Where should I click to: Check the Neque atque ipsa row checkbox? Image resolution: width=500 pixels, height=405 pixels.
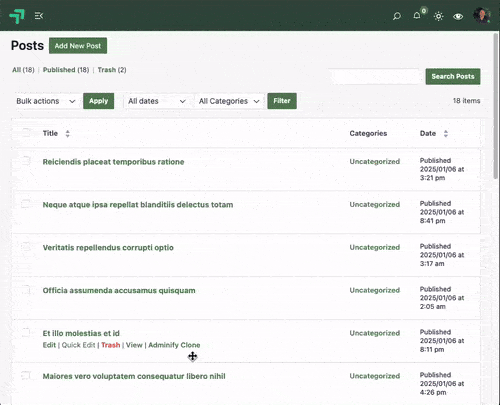[x=26, y=204]
